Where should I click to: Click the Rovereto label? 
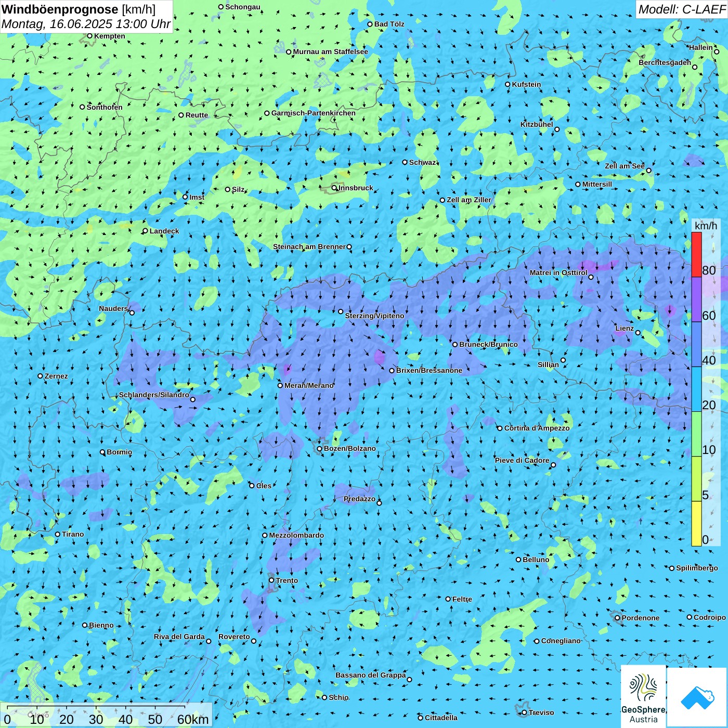tap(234, 636)
